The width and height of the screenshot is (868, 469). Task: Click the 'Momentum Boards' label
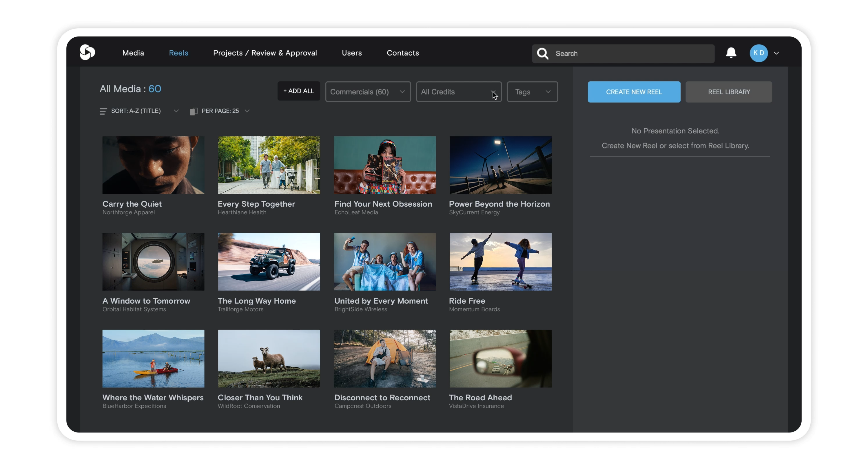pyautogui.click(x=474, y=309)
